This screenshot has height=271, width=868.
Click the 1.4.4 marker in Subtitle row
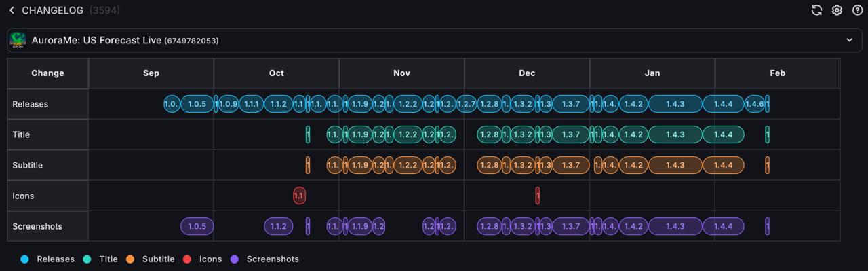(724, 165)
